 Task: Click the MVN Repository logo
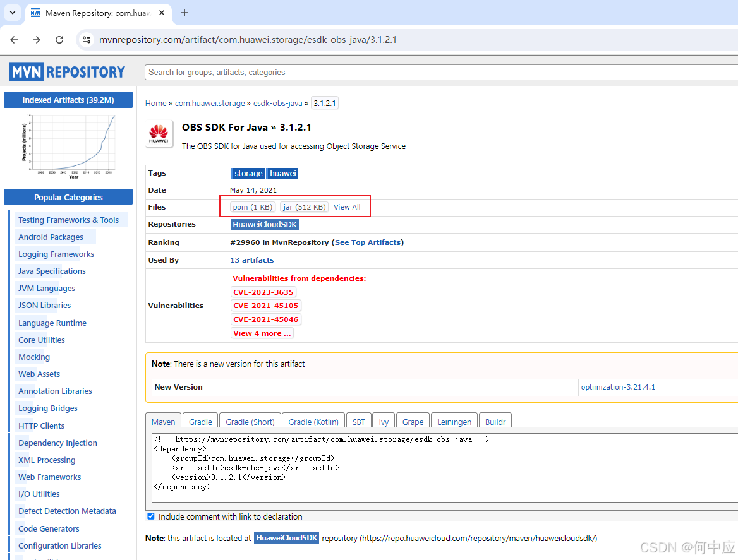click(x=67, y=72)
